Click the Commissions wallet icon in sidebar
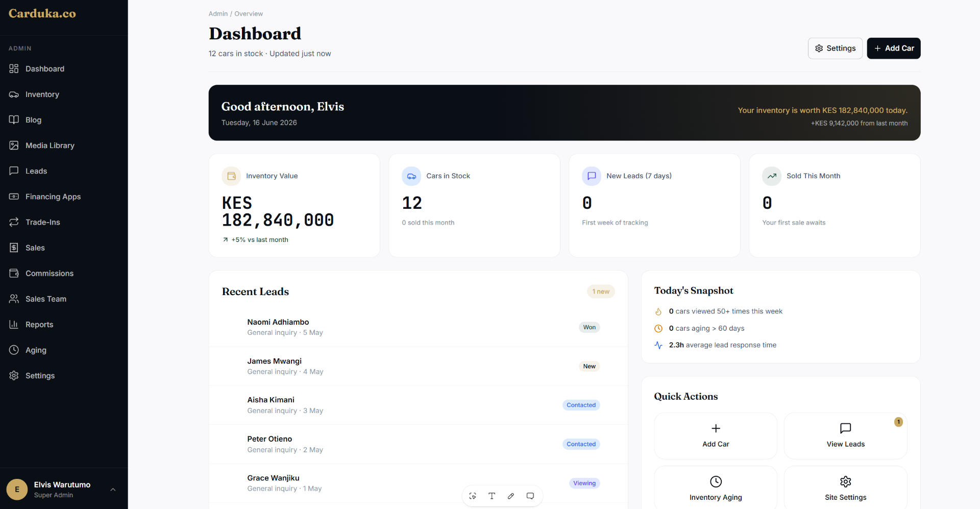The height and width of the screenshot is (509, 980). (x=14, y=273)
